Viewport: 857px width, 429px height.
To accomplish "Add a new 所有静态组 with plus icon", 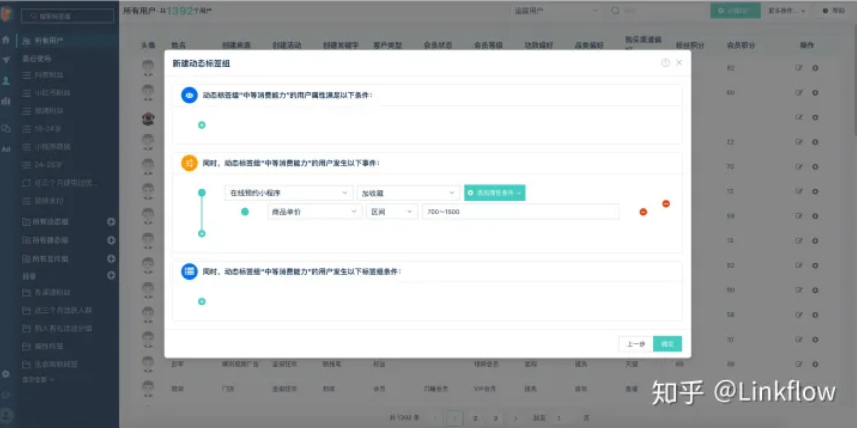I will [x=111, y=240].
